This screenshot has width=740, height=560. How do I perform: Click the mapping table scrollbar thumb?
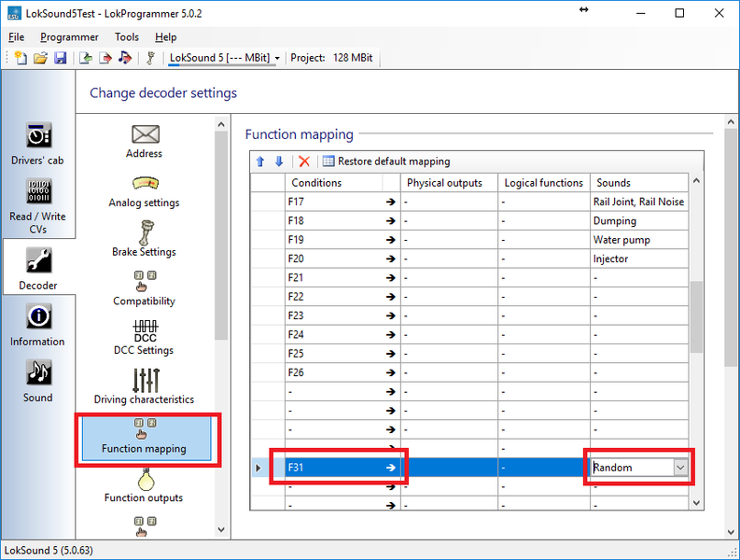tap(696, 316)
